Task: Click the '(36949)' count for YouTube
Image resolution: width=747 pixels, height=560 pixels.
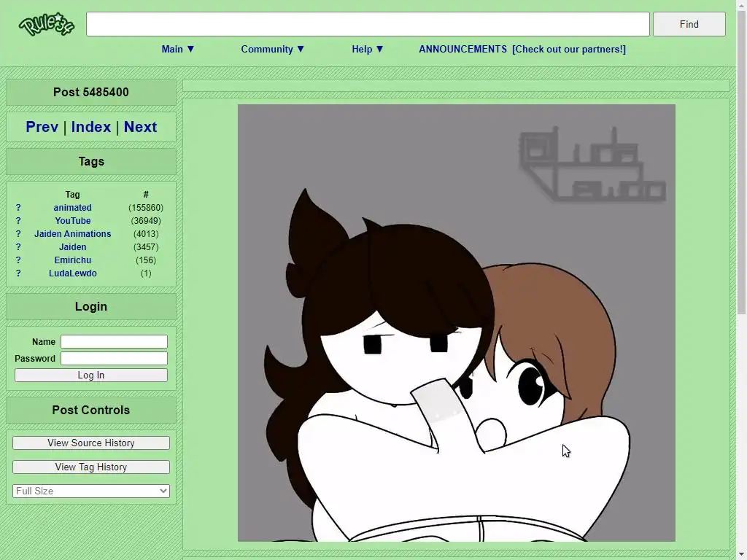Action: coord(146,220)
